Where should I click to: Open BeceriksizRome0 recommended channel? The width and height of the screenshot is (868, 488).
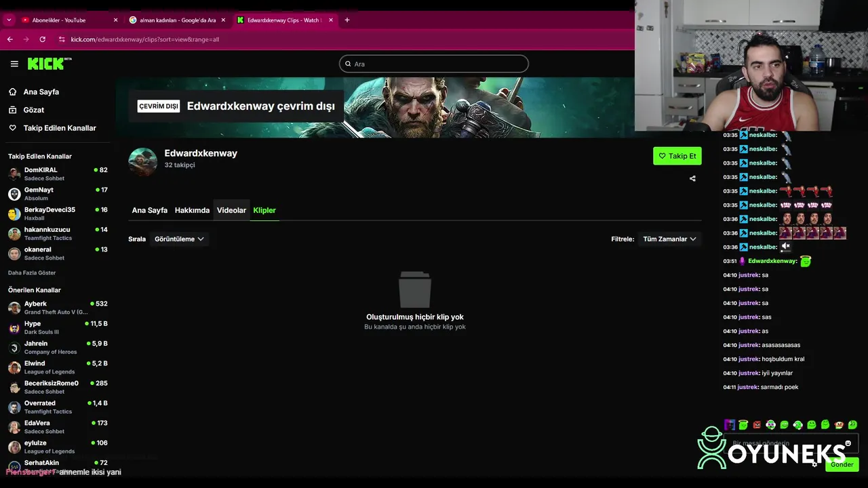[58, 387]
